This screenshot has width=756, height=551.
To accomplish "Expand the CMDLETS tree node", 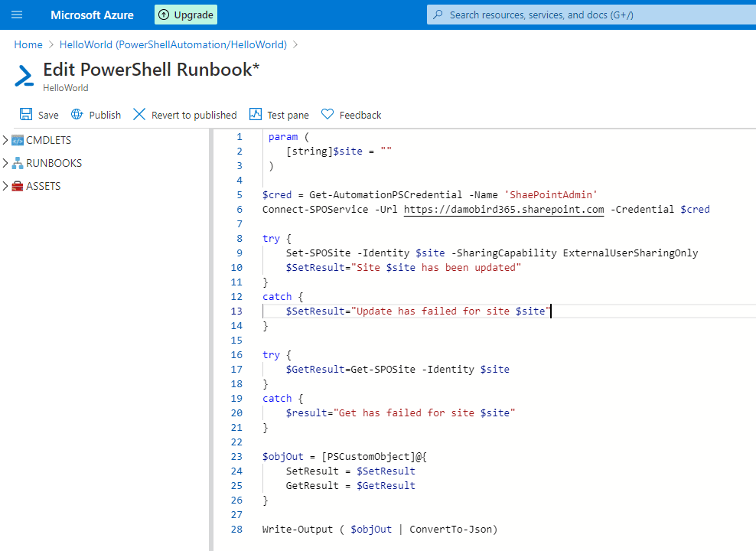I will tap(6, 140).
